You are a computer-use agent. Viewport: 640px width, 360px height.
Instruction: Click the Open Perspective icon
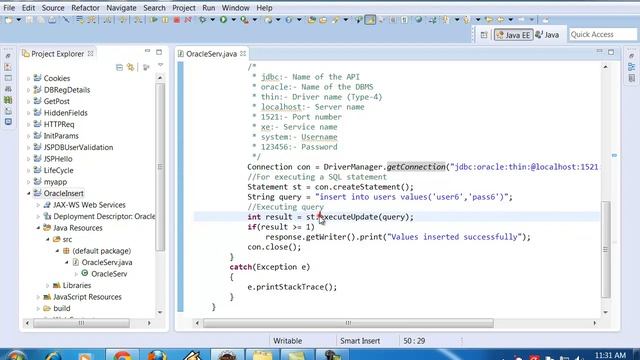click(x=484, y=35)
